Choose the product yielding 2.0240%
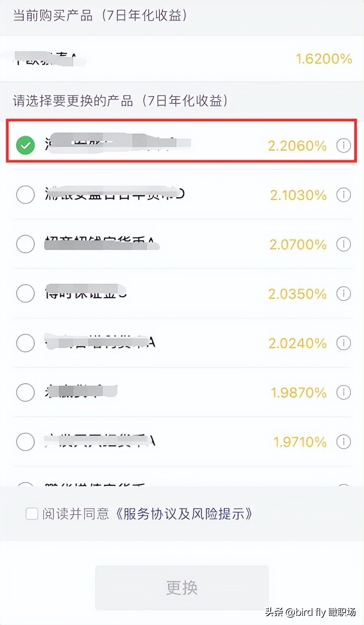Viewport: 364px width, 625px height. tap(26, 343)
